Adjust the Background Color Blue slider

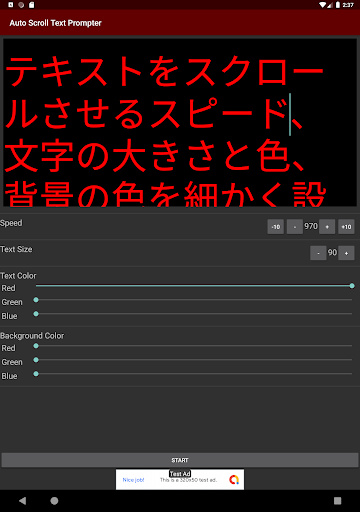pyautogui.click(x=194, y=374)
